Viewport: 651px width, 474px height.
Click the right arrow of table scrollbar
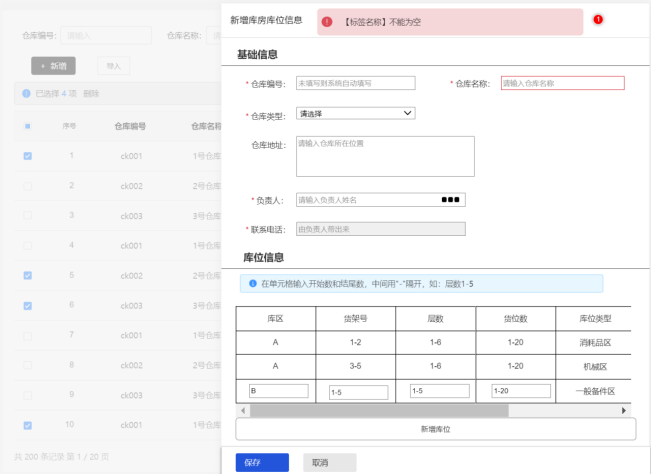[624, 410]
